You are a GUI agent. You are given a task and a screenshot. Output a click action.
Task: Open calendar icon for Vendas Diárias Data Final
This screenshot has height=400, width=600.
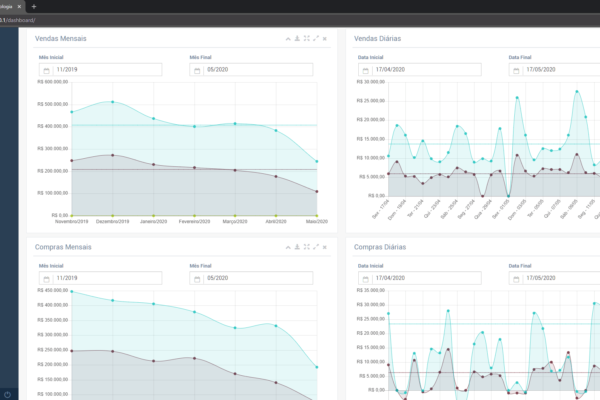pyautogui.click(x=516, y=70)
